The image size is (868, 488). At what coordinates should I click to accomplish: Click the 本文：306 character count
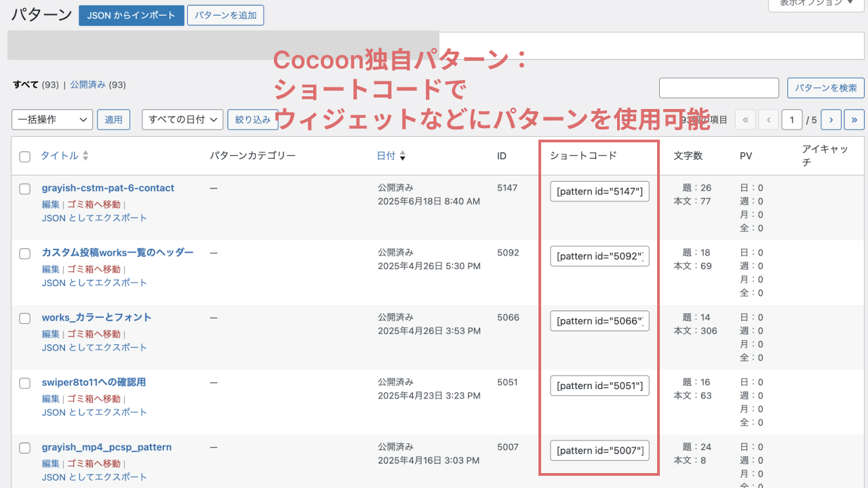(695, 331)
